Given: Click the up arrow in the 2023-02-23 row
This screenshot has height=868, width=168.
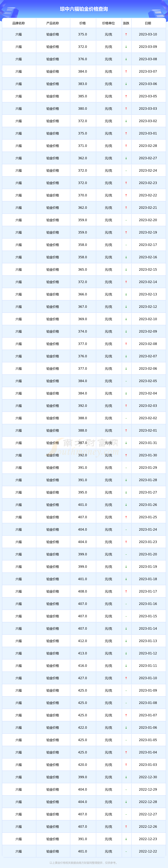Looking at the screenshot, I should 126,183.
